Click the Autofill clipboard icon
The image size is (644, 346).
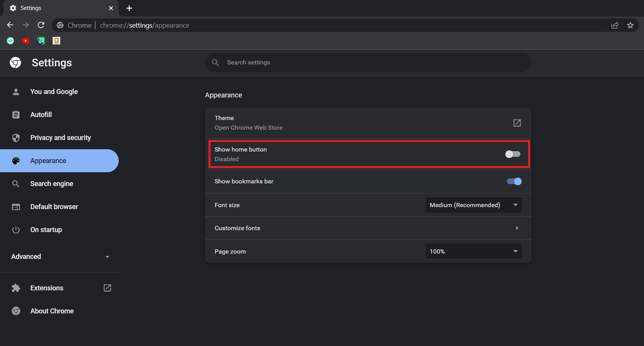pyautogui.click(x=16, y=115)
